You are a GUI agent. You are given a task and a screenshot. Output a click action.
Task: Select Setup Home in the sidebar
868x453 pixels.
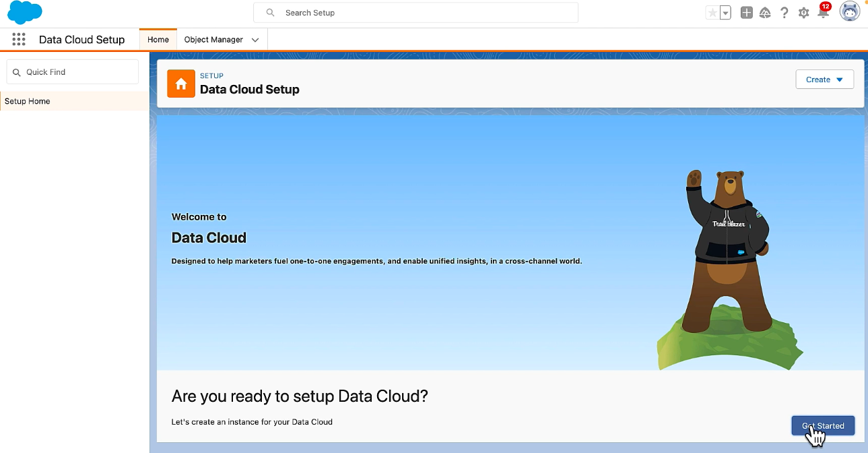(28, 101)
